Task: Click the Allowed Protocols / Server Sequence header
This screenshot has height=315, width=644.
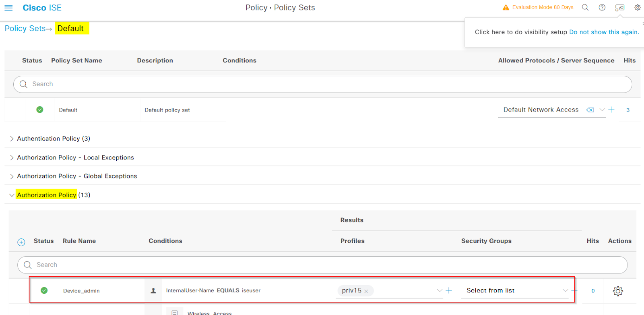Action: (x=556, y=60)
